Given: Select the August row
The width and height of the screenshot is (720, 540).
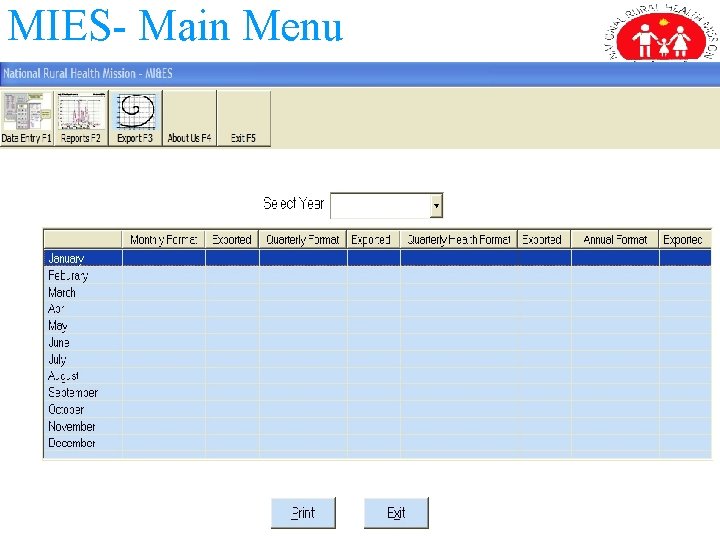Looking at the screenshot, I should 377,376.
